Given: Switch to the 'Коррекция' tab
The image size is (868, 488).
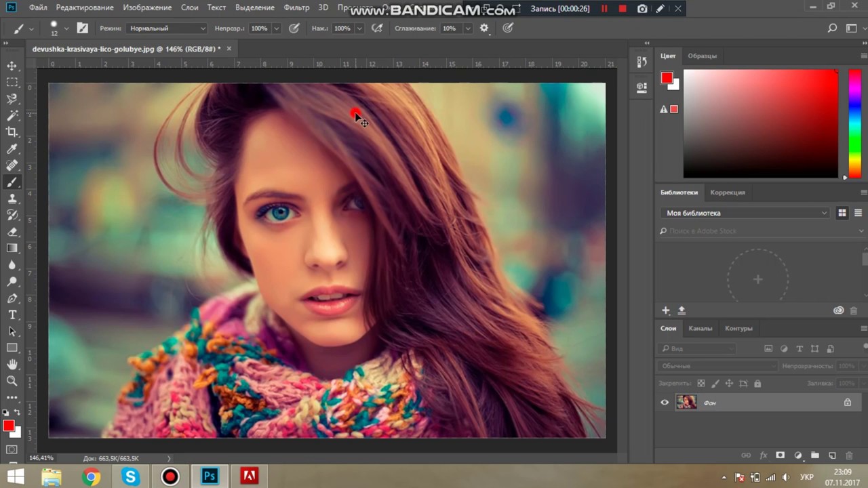Looking at the screenshot, I should [728, 192].
